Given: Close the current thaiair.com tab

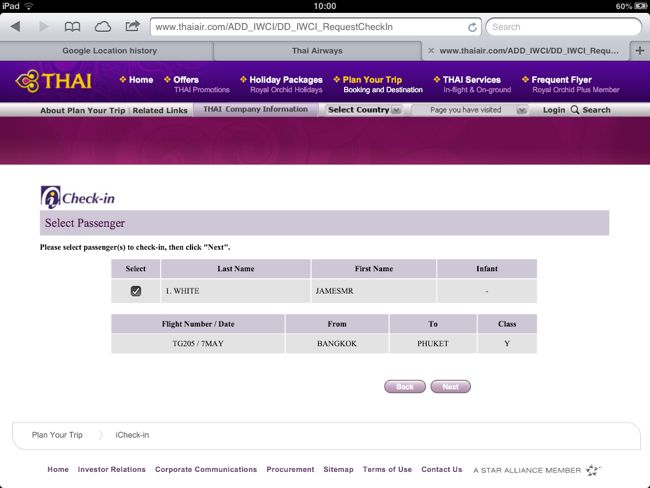Looking at the screenshot, I should coord(431,51).
